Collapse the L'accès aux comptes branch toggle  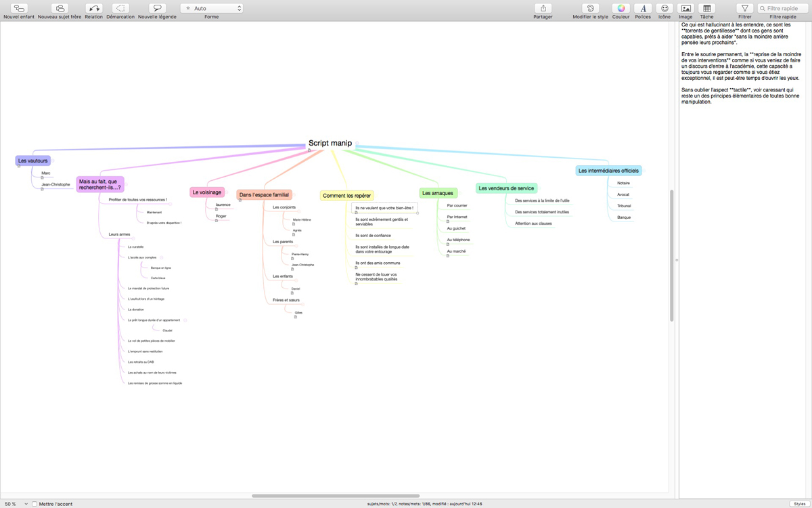[162, 257]
